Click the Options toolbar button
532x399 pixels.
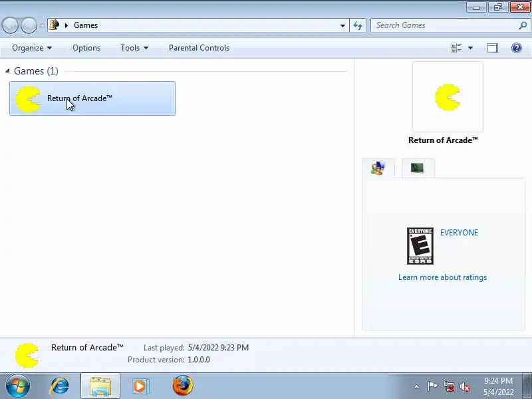(86, 48)
